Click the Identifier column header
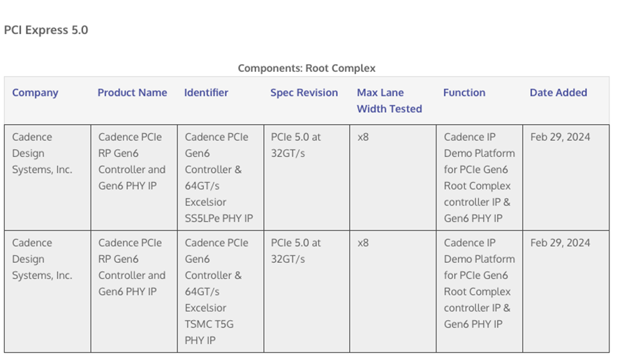 click(x=206, y=93)
